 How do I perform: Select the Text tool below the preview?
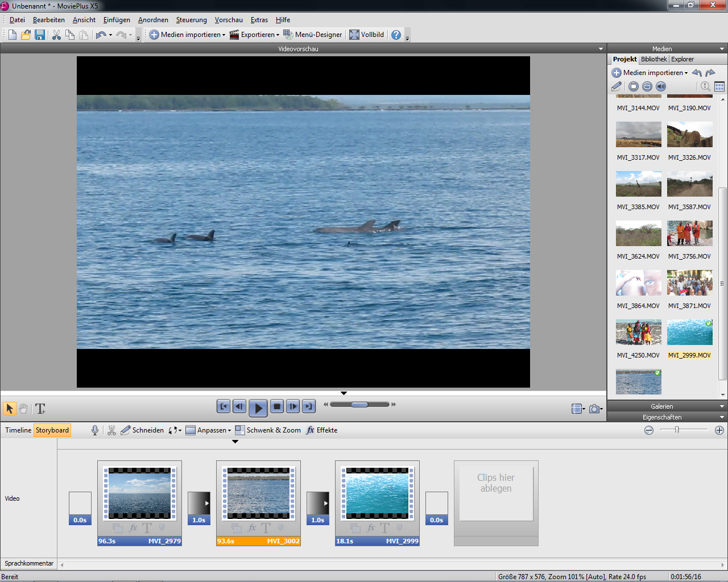40,409
